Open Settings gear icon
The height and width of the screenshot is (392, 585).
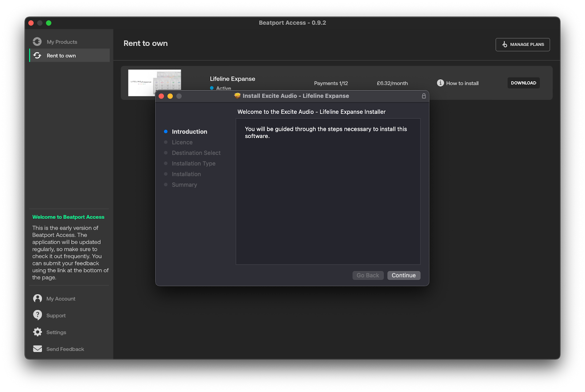(37, 332)
